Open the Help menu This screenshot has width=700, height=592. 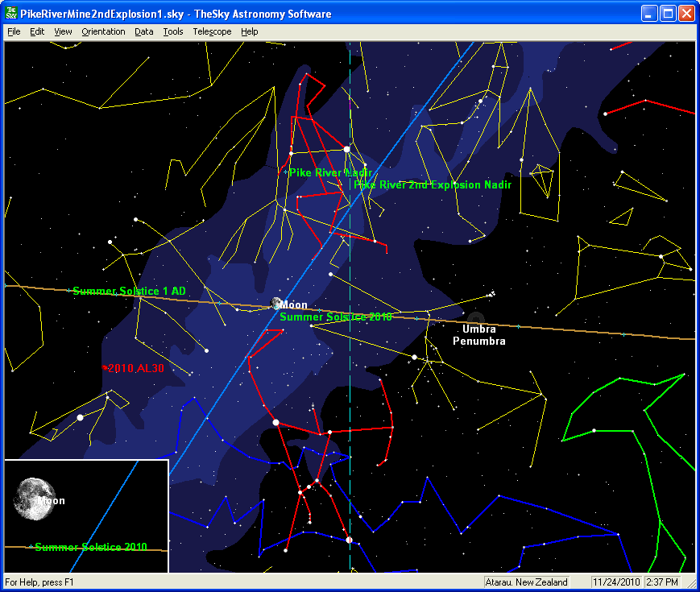click(x=250, y=31)
